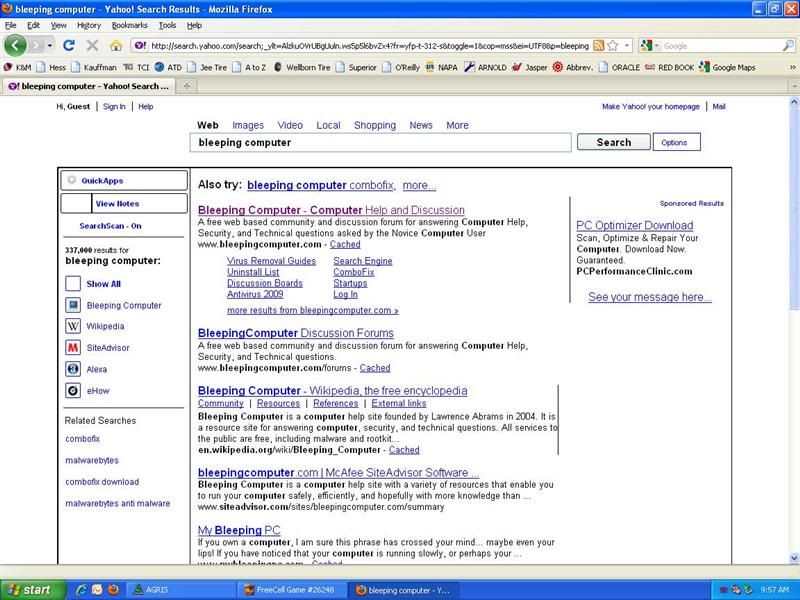The image size is (800, 600).
Task: Reload the page with the refresh icon
Action: [x=69, y=46]
